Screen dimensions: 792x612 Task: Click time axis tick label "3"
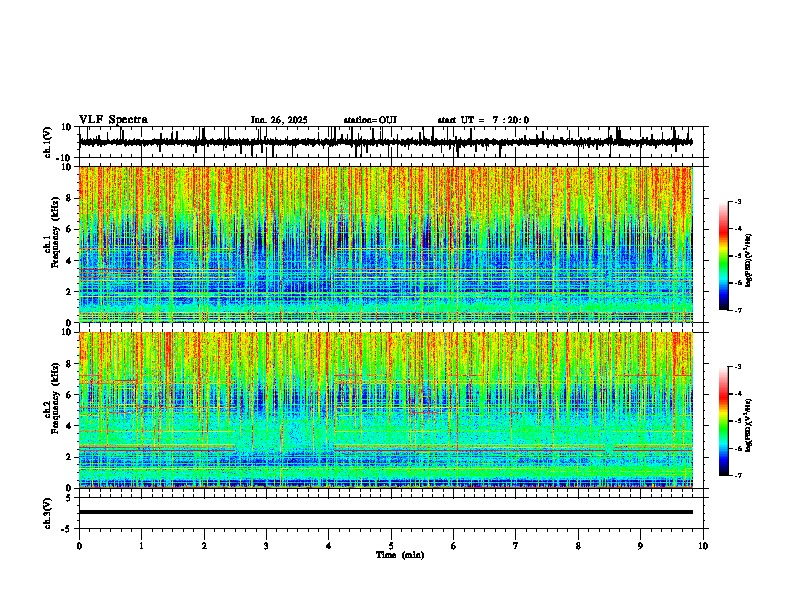(266, 546)
